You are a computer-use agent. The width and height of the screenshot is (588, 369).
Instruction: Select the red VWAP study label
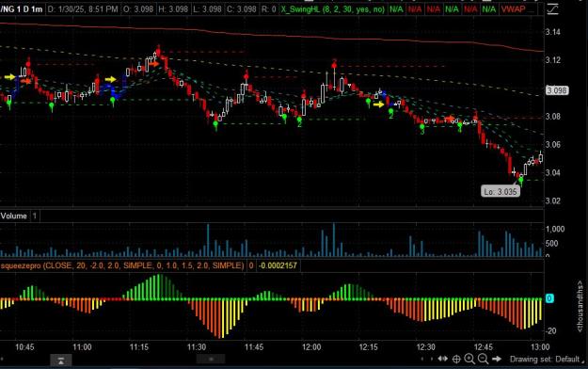[513, 9]
